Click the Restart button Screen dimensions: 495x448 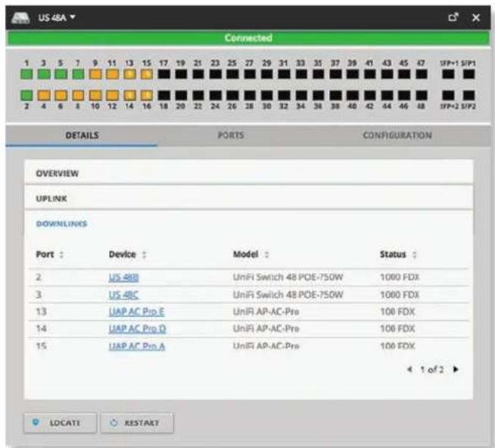(137, 423)
